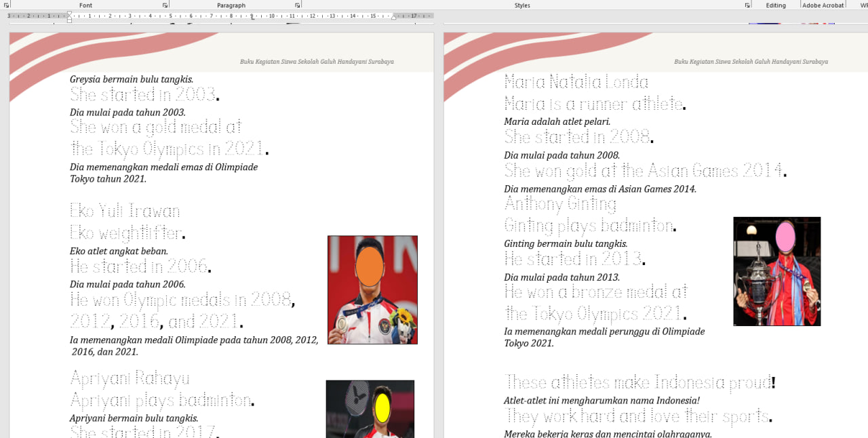The image size is (868, 438).
Task: Click 'Ginting bermain bulu tangkis.'
Action: pos(566,244)
